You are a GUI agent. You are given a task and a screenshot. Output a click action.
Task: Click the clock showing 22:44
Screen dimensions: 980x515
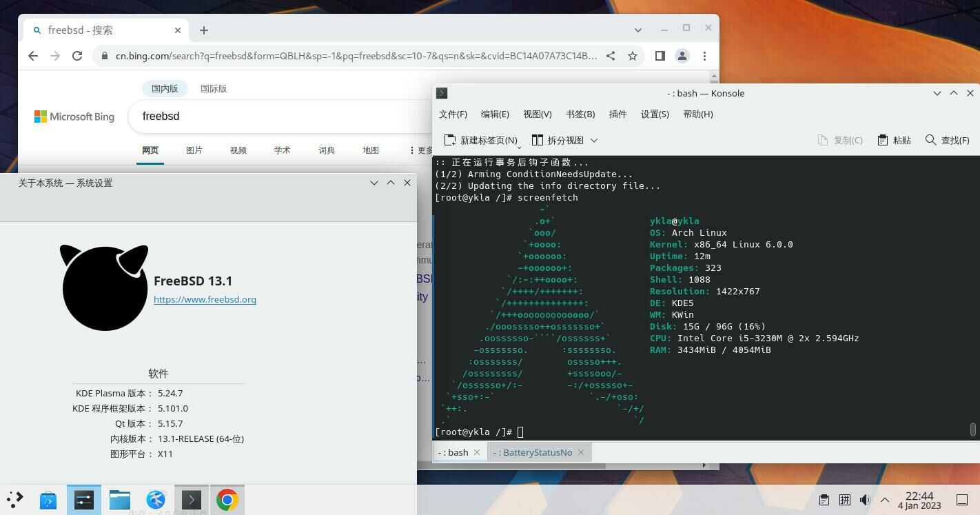(919, 501)
